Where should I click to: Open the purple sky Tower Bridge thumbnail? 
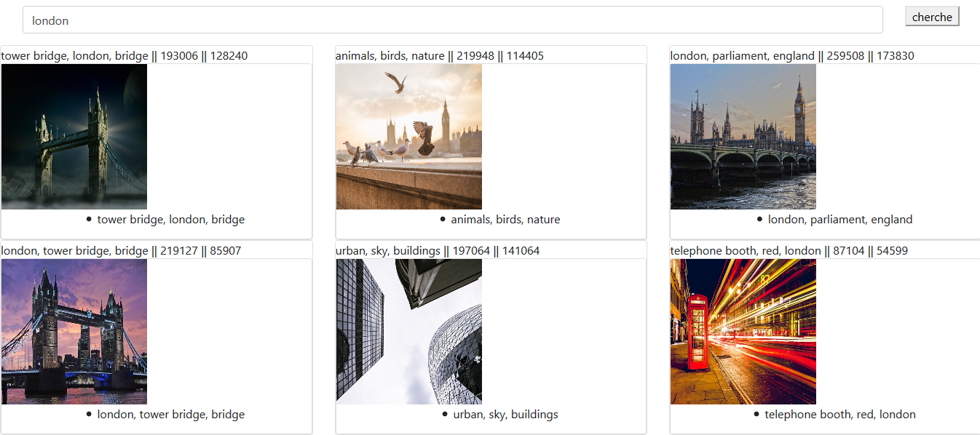(74, 331)
